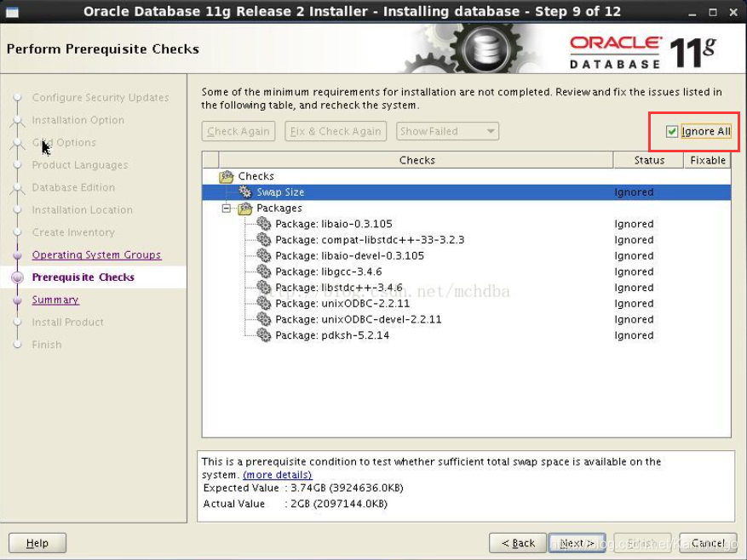Click gear icon for pdksh-5.2.14

coord(263,334)
